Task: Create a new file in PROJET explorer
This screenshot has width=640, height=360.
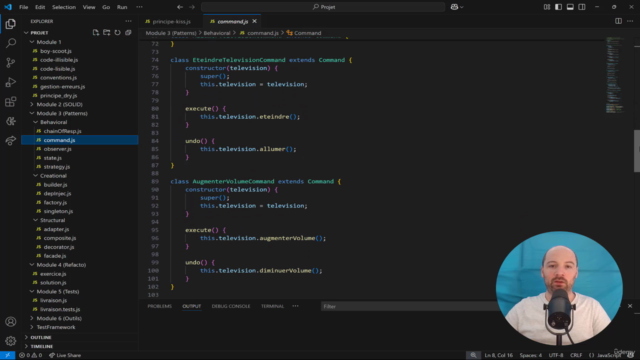Action: 96,33
